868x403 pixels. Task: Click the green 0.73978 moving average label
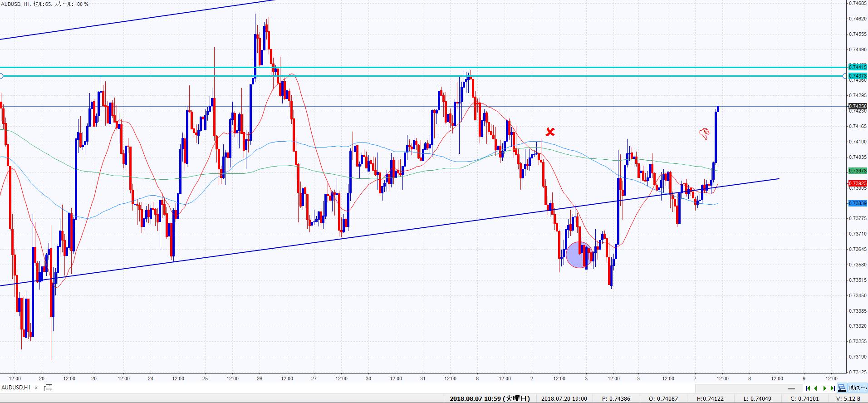point(857,171)
